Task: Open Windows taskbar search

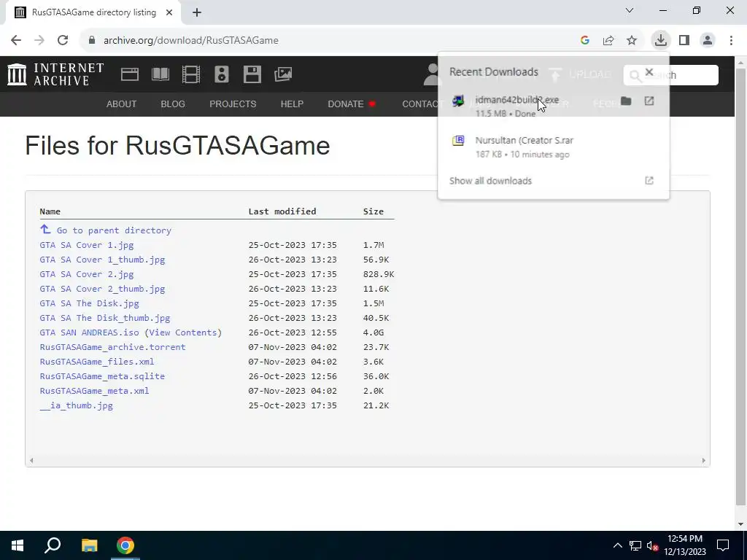Action: click(53, 545)
